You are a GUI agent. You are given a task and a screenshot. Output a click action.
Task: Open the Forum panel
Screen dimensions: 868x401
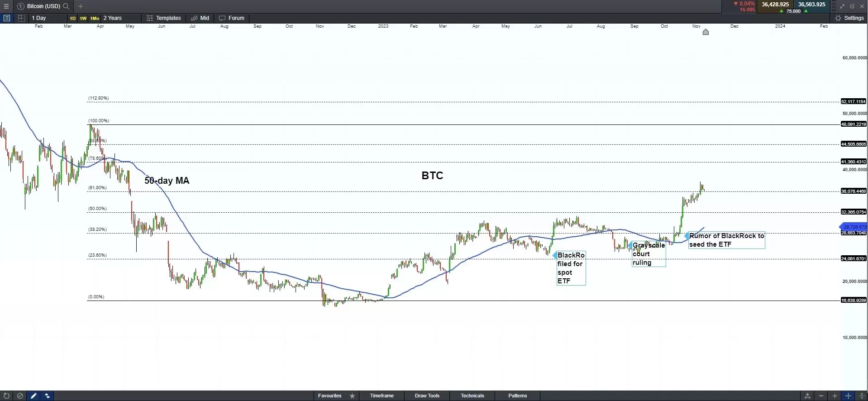point(232,18)
